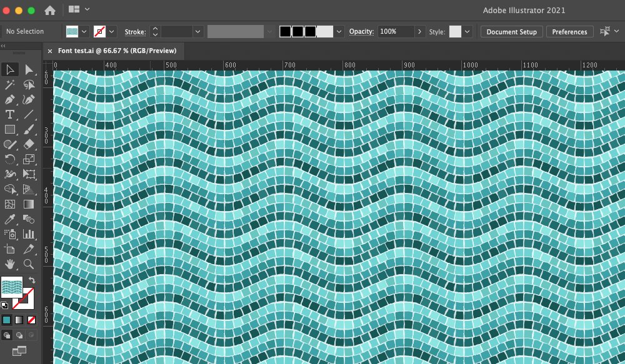Viewport: 625px width, 364px height.
Task: Select the Type tool
Action: click(x=9, y=114)
